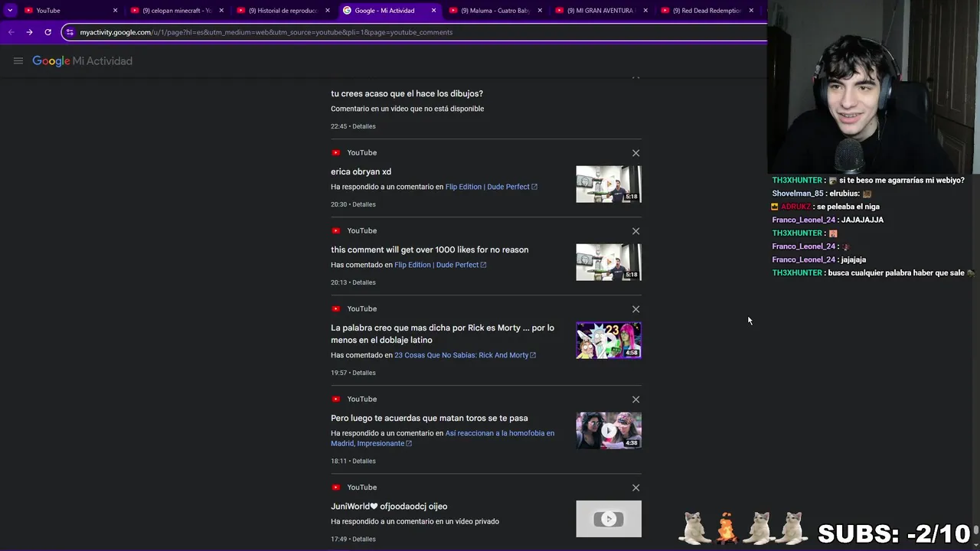
Task: Open 'Así reaccionan a la homofobia en Madrid' link
Action: pos(443,439)
